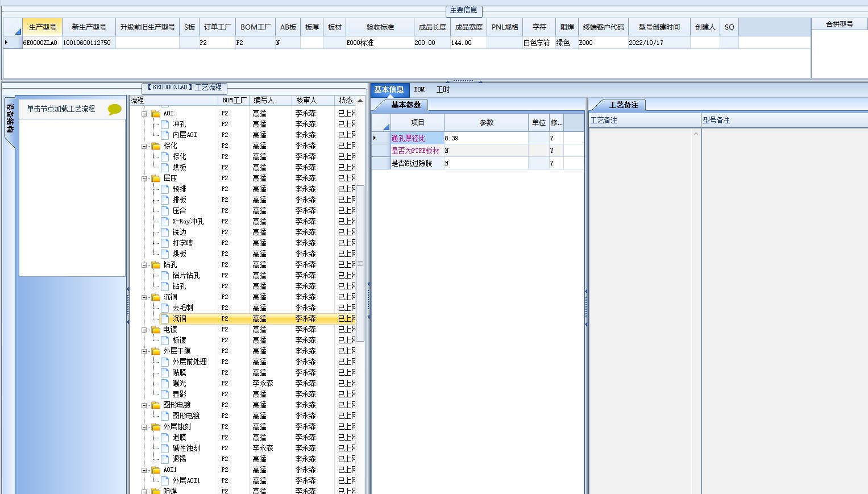
Task: Click the date cell 2022/10/17
Action: point(659,43)
